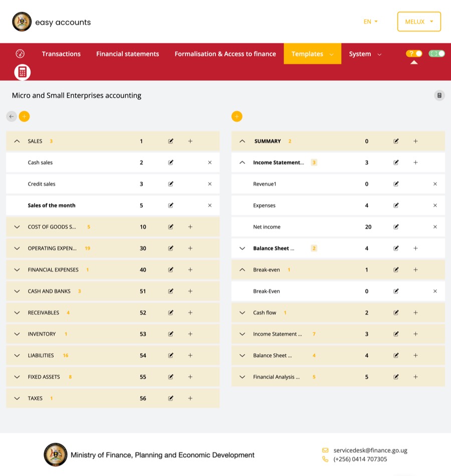The height and width of the screenshot is (476, 451).
Task: Open the Transactions menu
Action: [61, 54]
